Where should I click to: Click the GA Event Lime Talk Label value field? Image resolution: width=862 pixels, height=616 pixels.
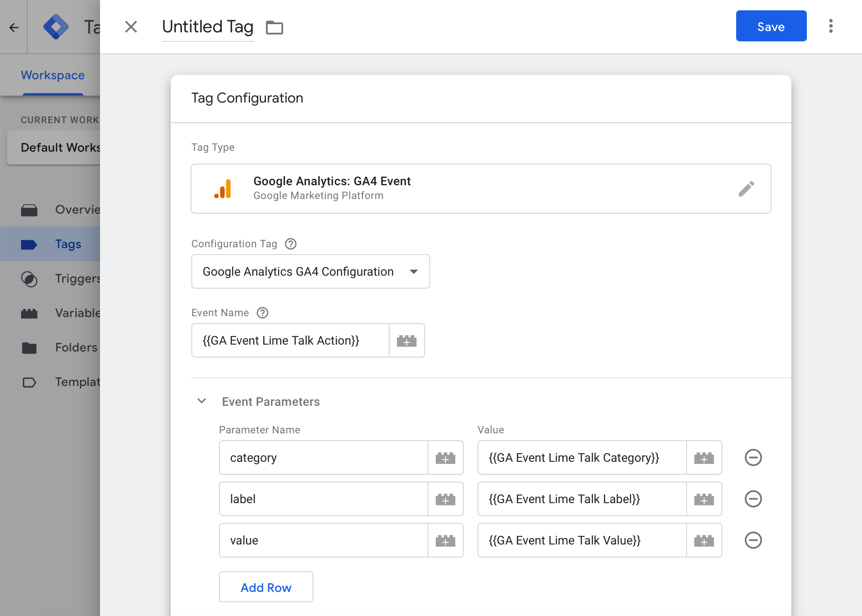pos(582,499)
